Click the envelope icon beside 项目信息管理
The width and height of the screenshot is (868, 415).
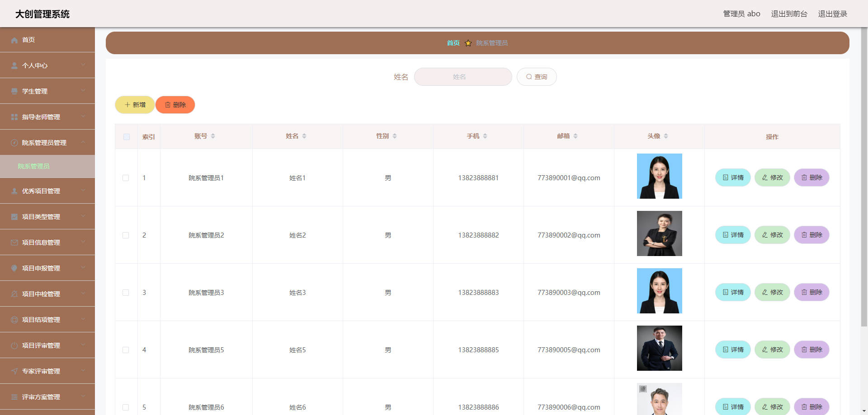(x=14, y=243)
